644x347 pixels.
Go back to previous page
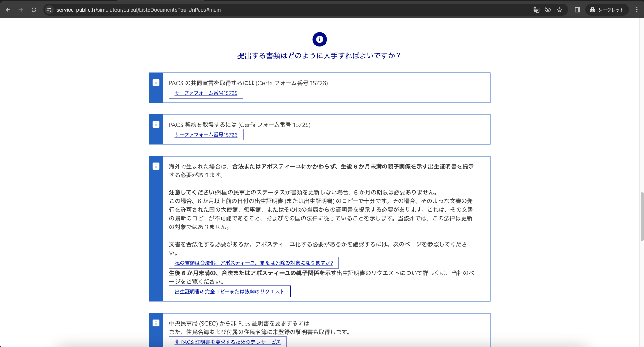click(x=8, y=10)
